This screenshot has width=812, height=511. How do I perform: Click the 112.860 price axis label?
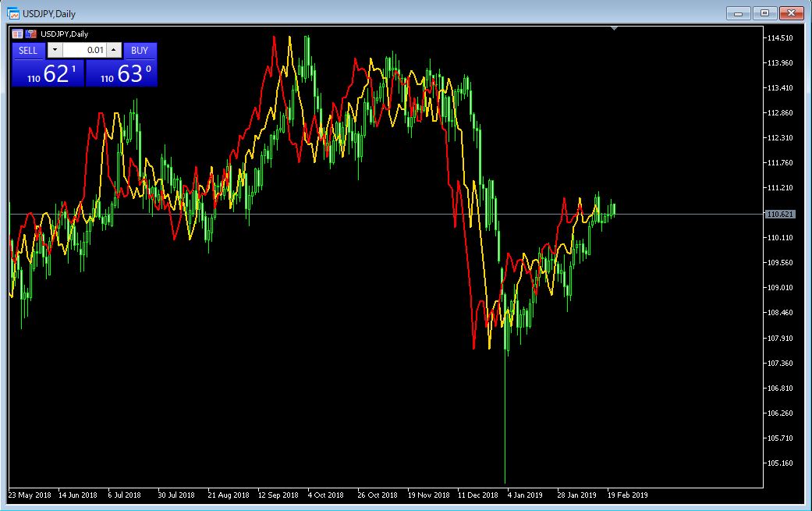click(780, 113)
